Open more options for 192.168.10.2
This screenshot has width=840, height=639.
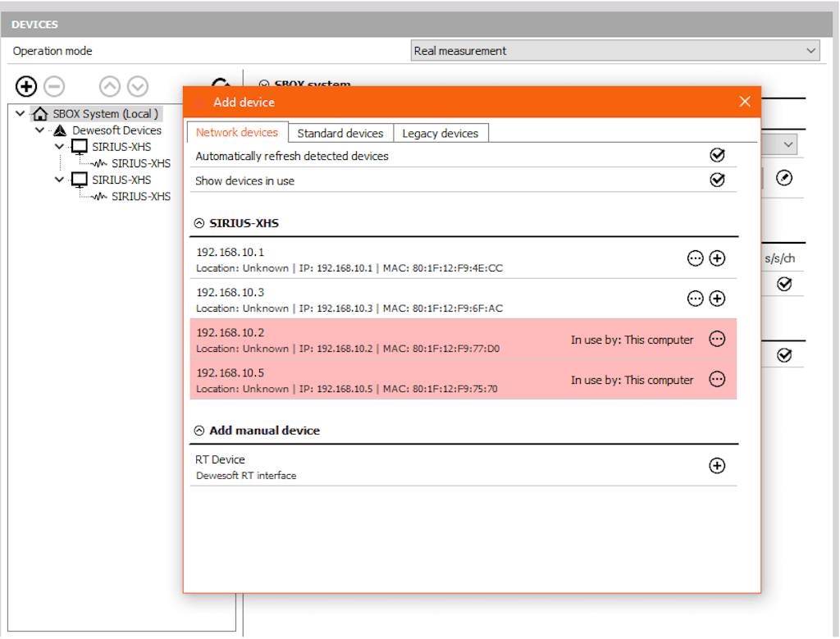point(717,339)
